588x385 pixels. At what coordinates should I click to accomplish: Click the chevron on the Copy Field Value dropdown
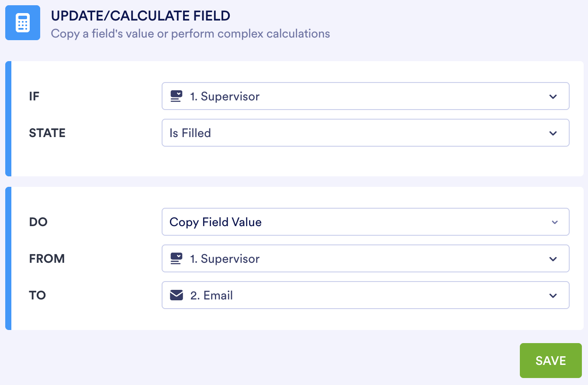click(x=555, y=222)
